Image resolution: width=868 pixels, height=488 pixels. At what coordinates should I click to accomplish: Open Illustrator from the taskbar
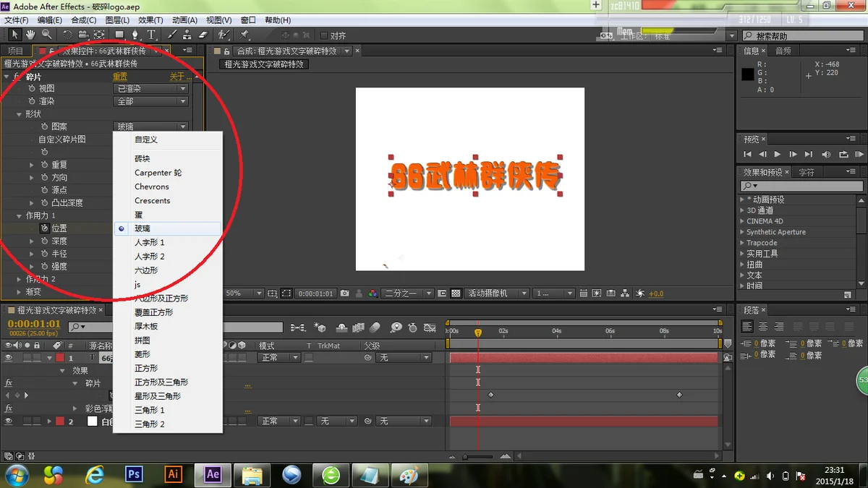(x=173, y=474)
